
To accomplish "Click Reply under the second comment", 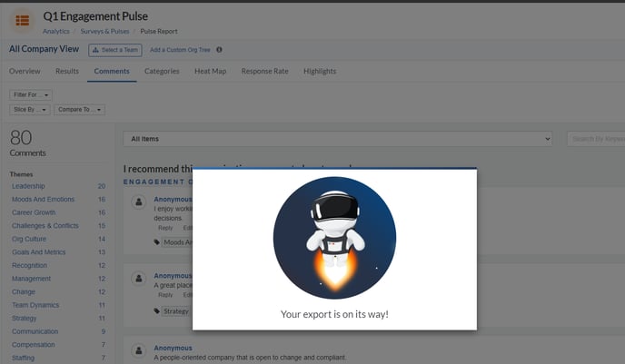I will point(165,295).
